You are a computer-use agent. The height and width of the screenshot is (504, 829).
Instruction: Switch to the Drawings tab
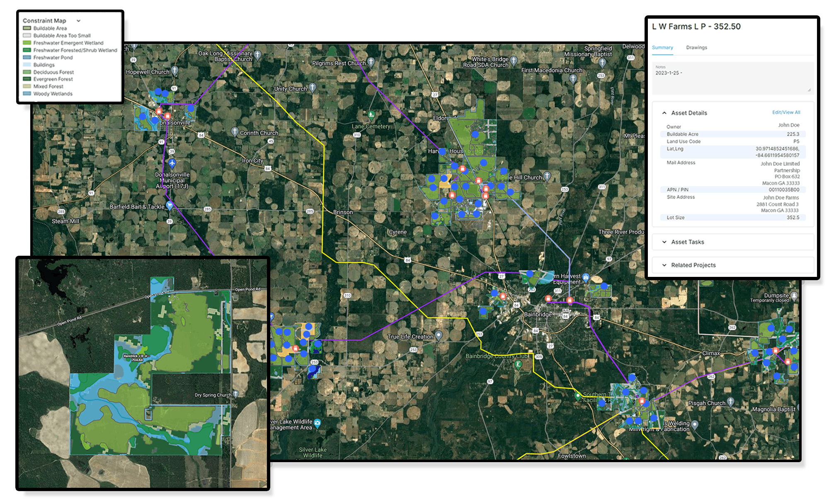click(696, 48)
